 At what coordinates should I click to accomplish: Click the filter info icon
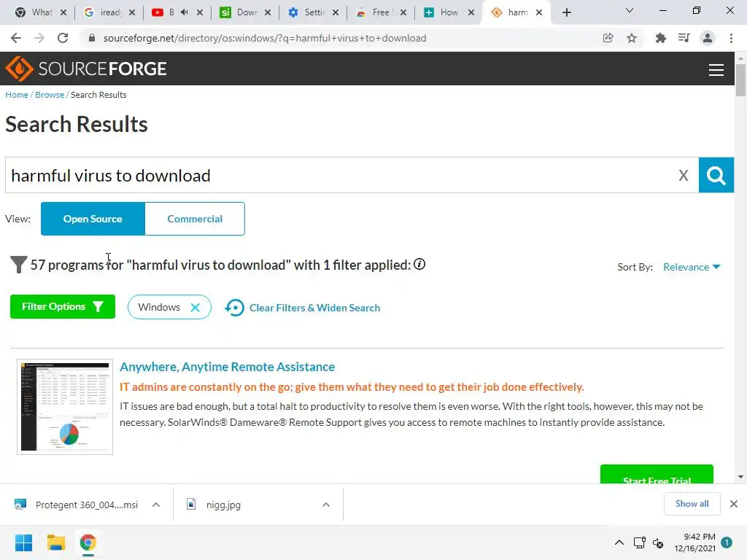coord(419,264)
